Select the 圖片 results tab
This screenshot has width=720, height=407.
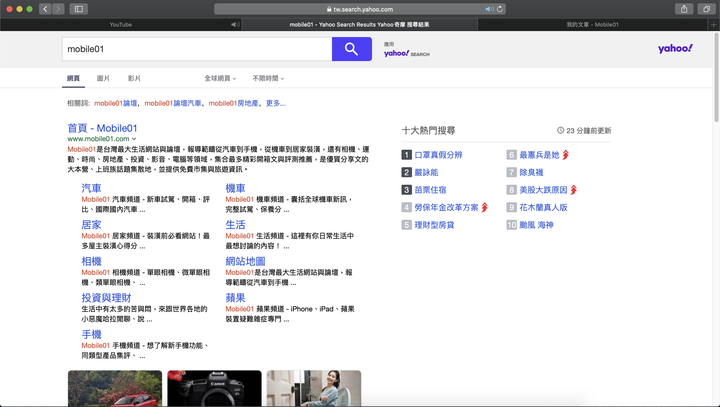click(x=103, y=78)
